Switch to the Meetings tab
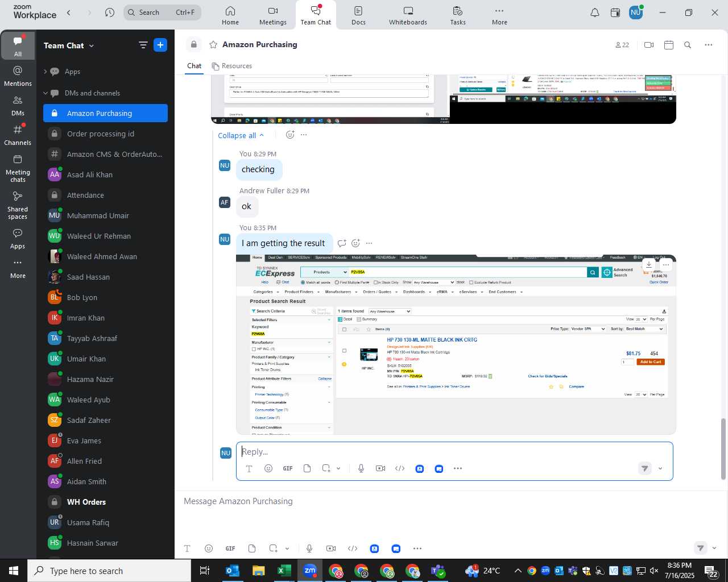This screenshot has height=582, width=728. click(273, 15)
